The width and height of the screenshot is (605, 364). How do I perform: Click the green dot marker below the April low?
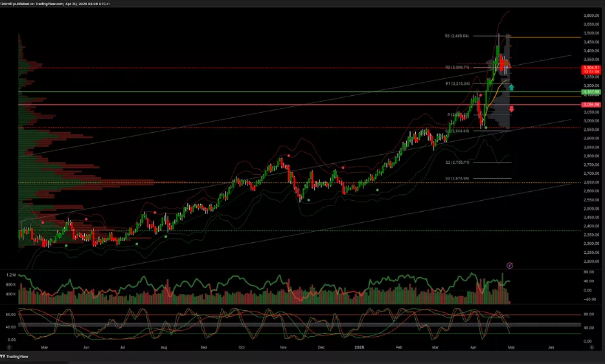point(486,128)
